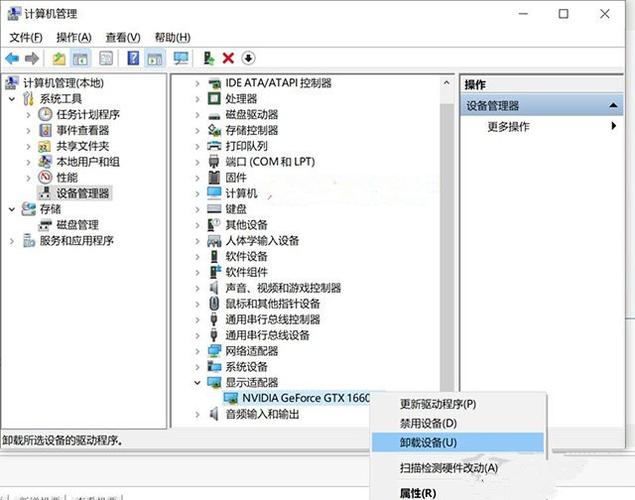Select the 任务计划程序 clock icon
Image resolution: width=635 pixels, height=500 pixels.
click(x=45, y=115)
